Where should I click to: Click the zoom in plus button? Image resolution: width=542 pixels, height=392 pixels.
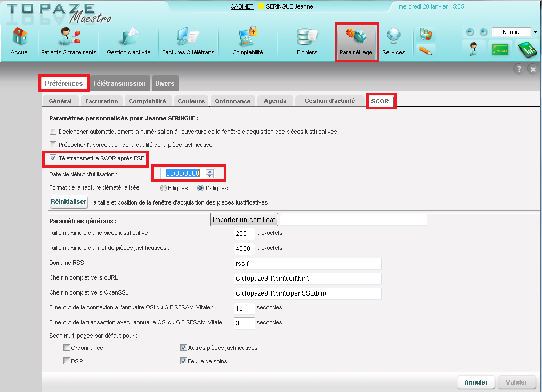(x=483, y=32)
